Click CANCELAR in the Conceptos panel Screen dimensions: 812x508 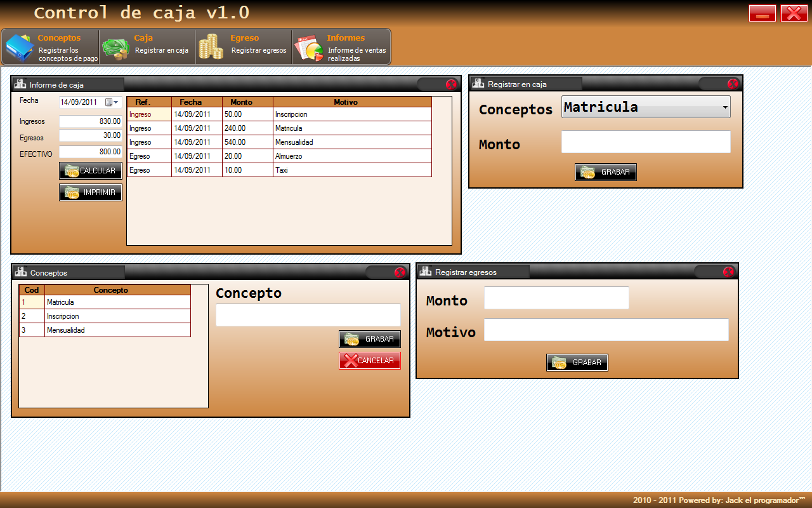click(369, 360)
